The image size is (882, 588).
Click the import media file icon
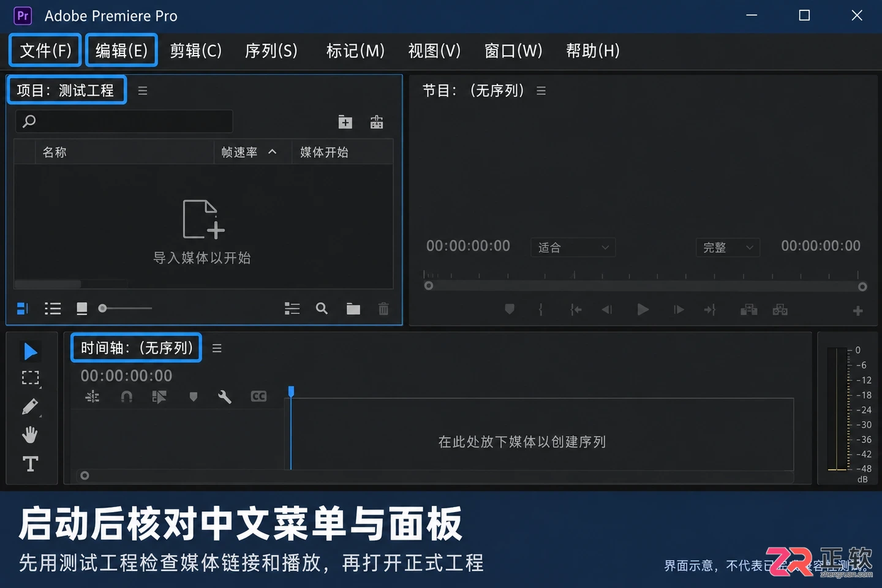coord(204,219)
